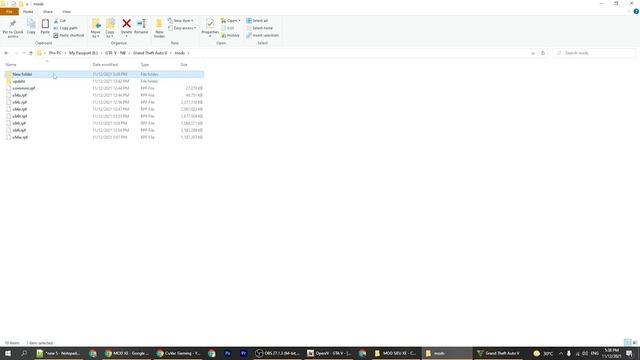Image resolution: width=640 pixels, height=360 pixels.
Task: Click the Edit button in Open group
Action: click(x=227, y=28)
